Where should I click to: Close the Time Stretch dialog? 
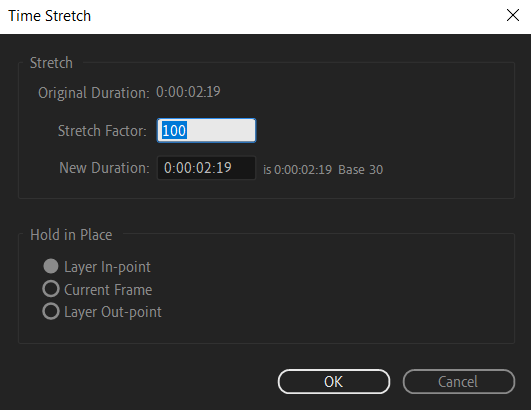click(513, 15)
